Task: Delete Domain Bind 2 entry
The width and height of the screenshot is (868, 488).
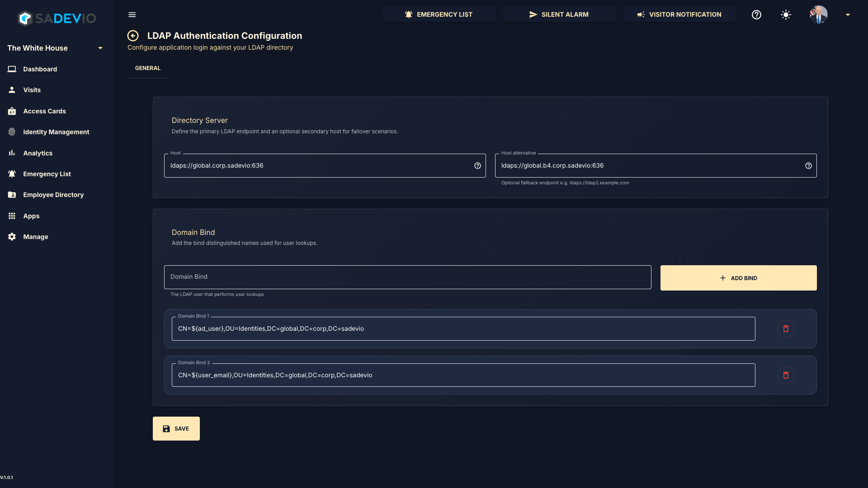Action: [x=786, y=375]
